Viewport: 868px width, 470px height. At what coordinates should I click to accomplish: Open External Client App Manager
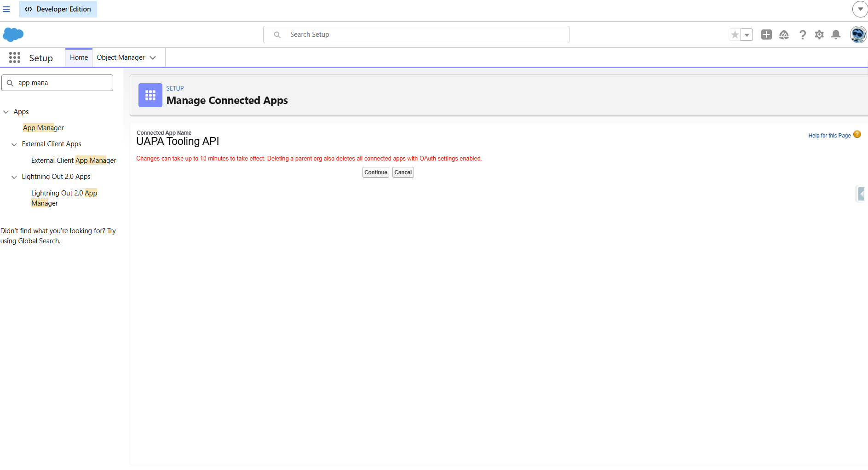point(74,160)
